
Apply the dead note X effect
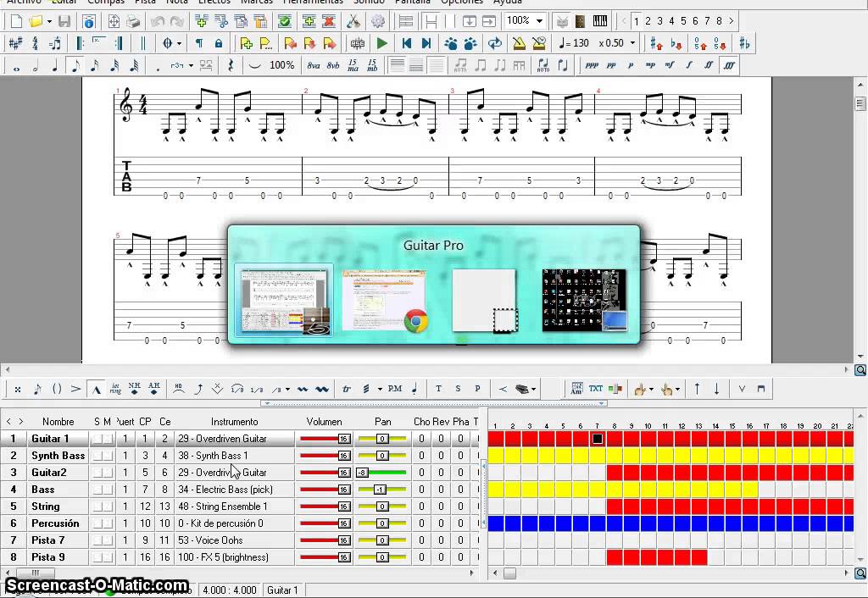18,390
